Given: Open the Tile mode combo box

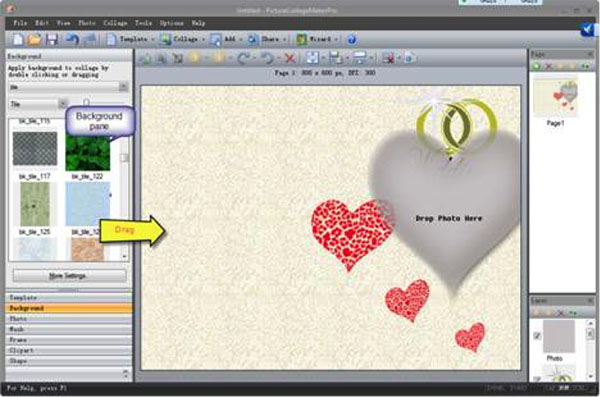Looking at the screenshot, I should point(38,104).
